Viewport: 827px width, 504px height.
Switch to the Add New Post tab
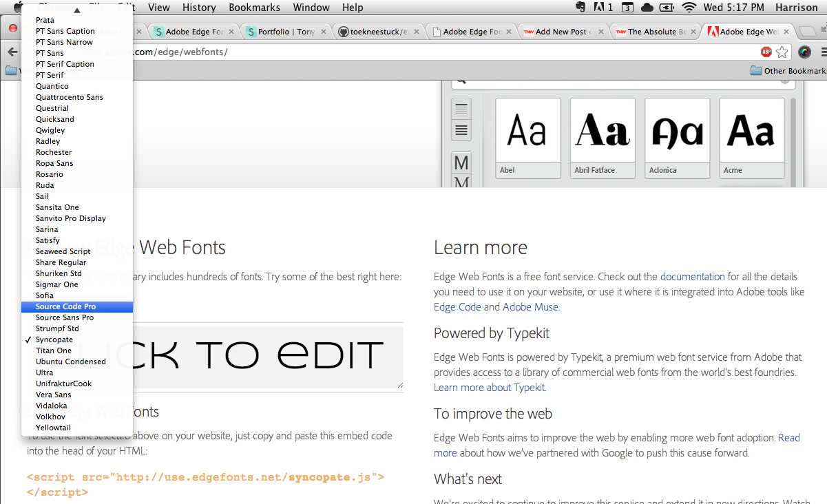(x=558, y=30)
